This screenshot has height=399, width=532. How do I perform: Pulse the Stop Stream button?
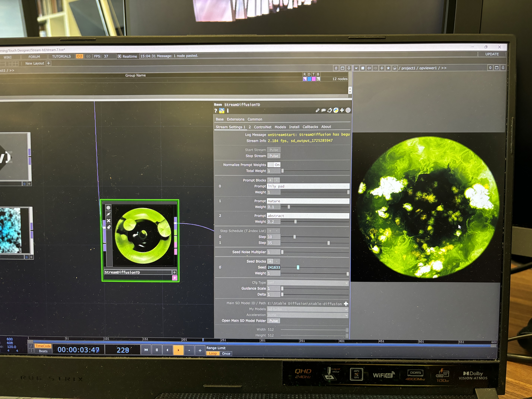(274, 156)
